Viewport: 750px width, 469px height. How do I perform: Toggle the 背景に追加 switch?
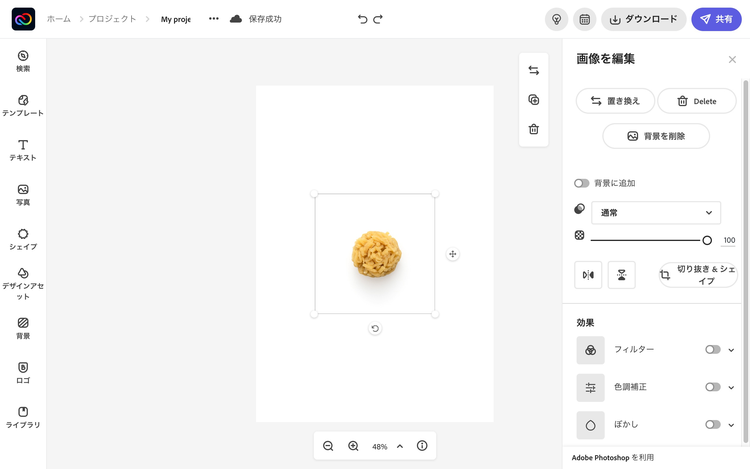582,183
